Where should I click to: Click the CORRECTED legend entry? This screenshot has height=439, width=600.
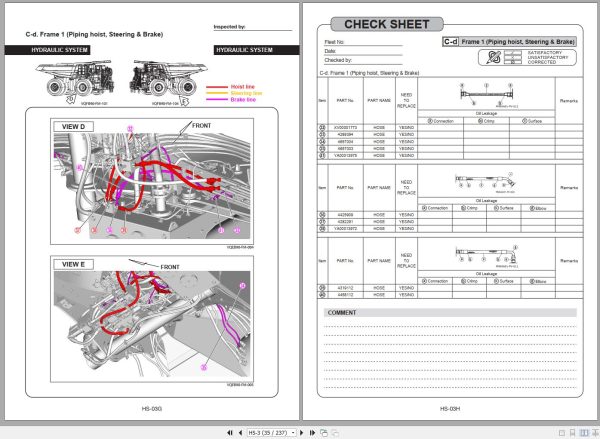tap(542, 62)
